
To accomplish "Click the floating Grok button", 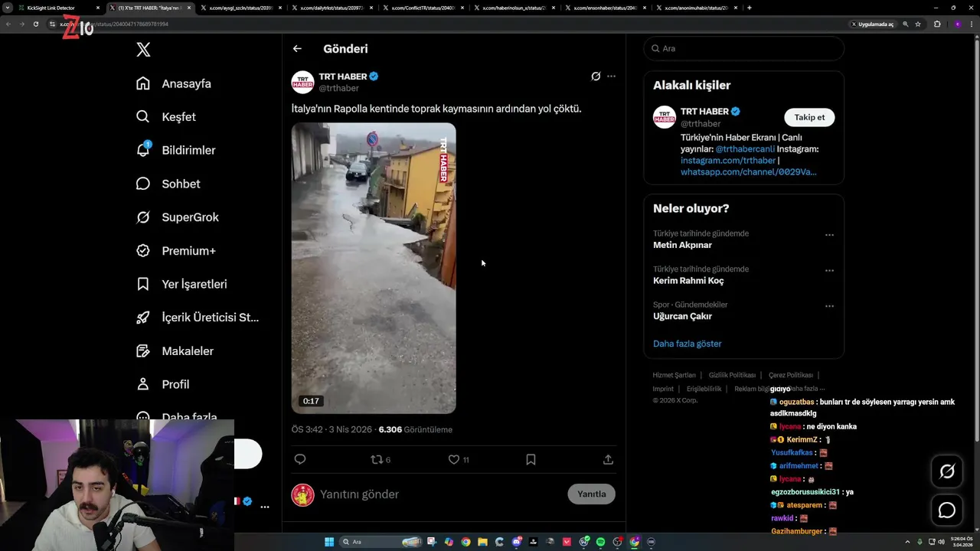I will 947,472.
